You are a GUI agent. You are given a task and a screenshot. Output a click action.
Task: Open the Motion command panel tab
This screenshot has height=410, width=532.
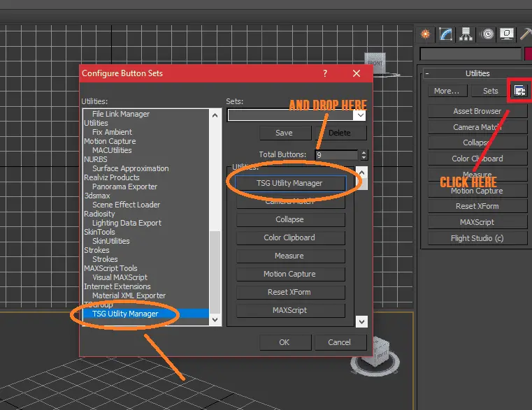coord(487,34)
